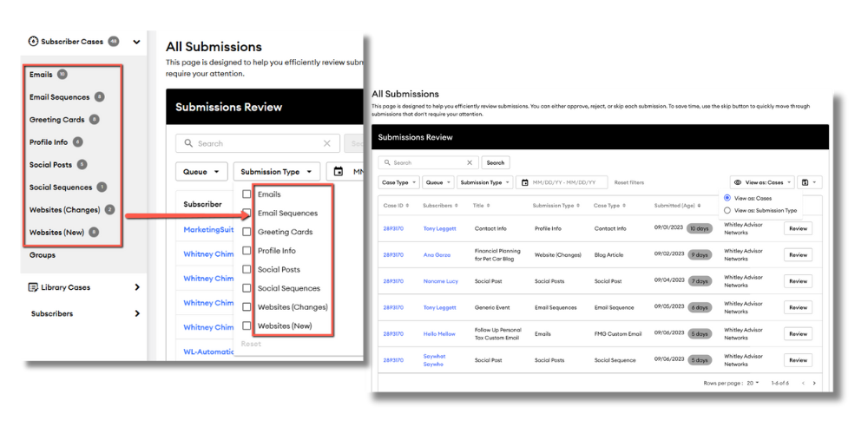868x434 pixels.
Task: Go to next page using right arrow
Action: (814, 383)
